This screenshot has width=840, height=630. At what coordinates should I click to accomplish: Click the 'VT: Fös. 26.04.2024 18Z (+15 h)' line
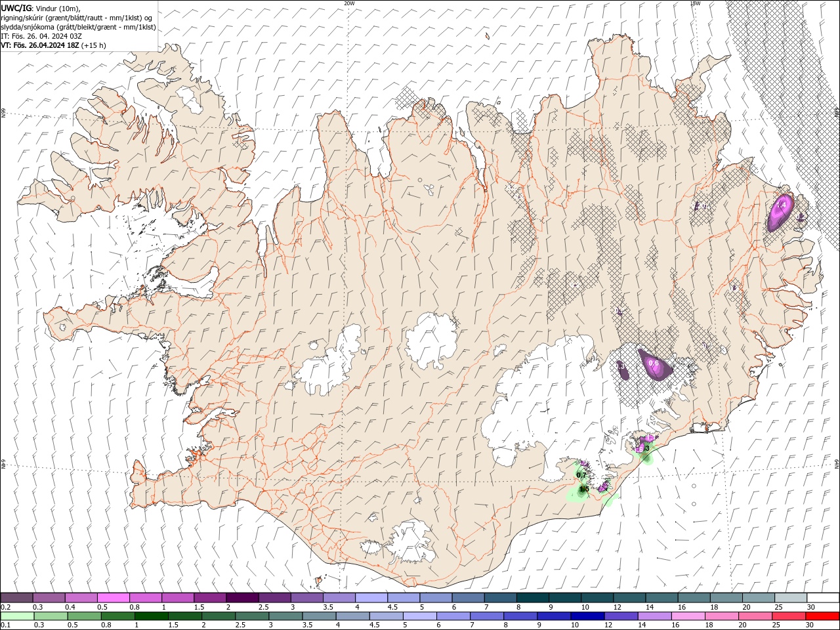pos(53,45)
